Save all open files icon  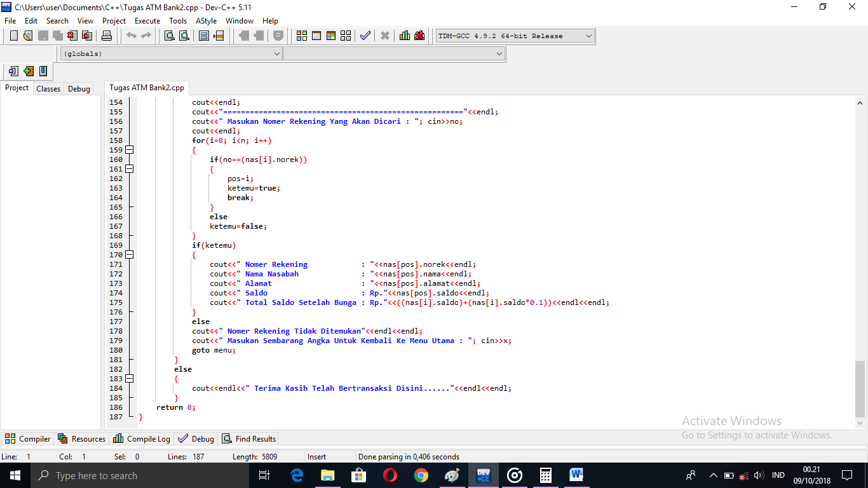[58, 36]
